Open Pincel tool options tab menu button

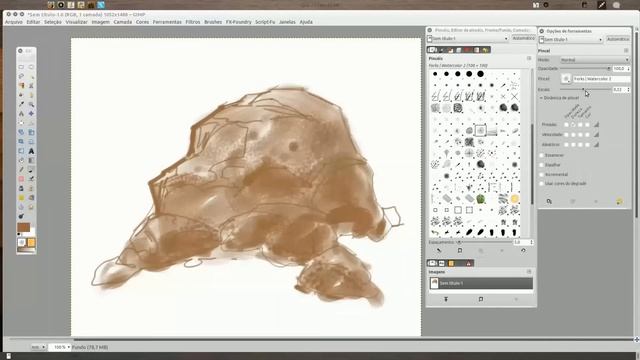pyautogui.click(x=626, y=51)
